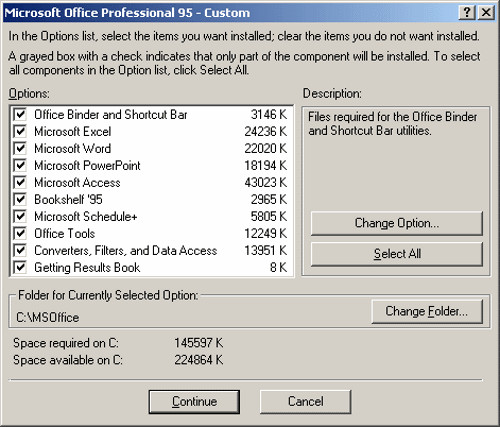Select Converters, Filters, and Data Access entry
The width and height of the screenshot is (500, 427).
(126, 251)
